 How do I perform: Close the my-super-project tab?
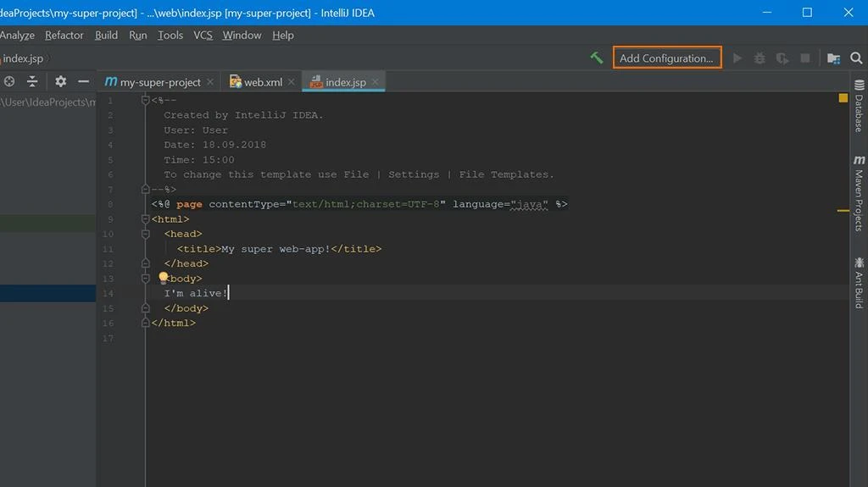point(210,82)
